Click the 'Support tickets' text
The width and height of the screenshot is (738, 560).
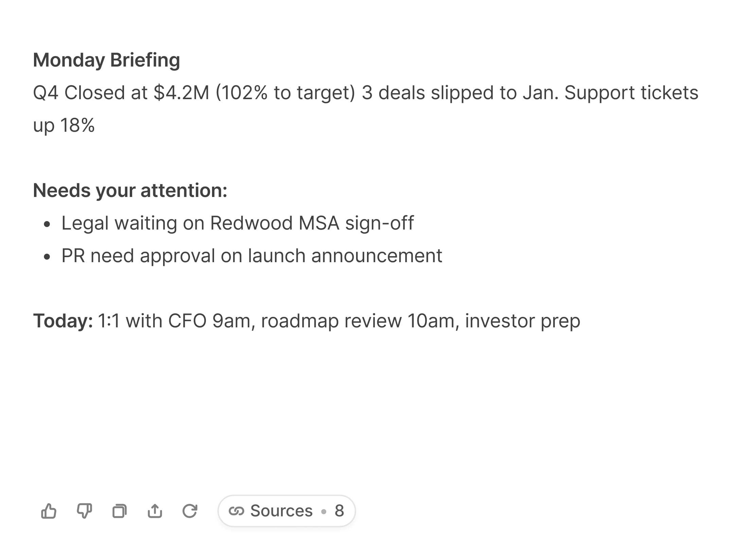(x=631, y=93)
